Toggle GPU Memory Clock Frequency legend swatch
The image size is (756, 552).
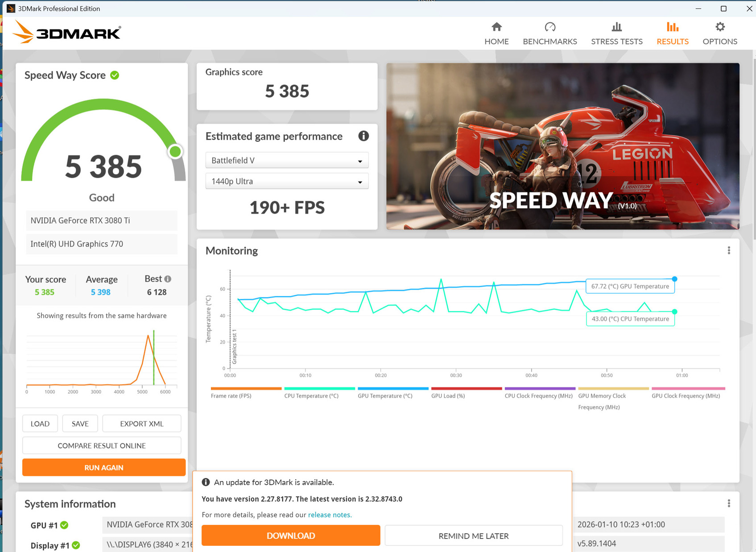point(613,388)
